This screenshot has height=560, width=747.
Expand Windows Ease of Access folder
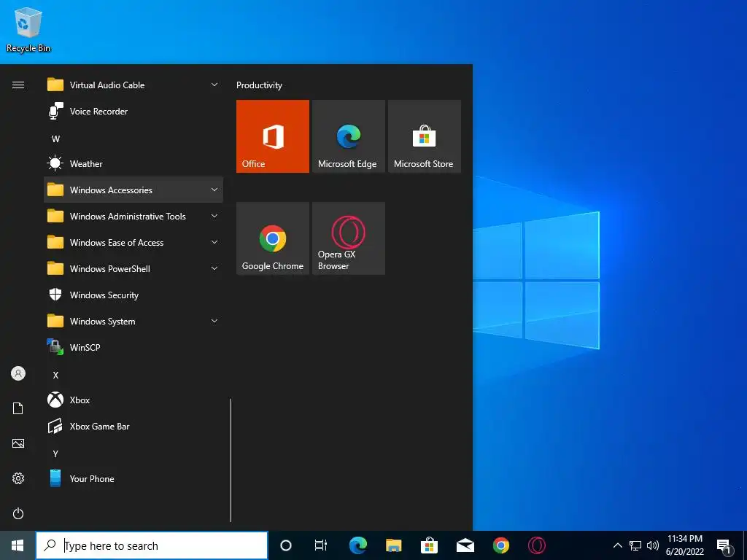(x=133, y=243)
